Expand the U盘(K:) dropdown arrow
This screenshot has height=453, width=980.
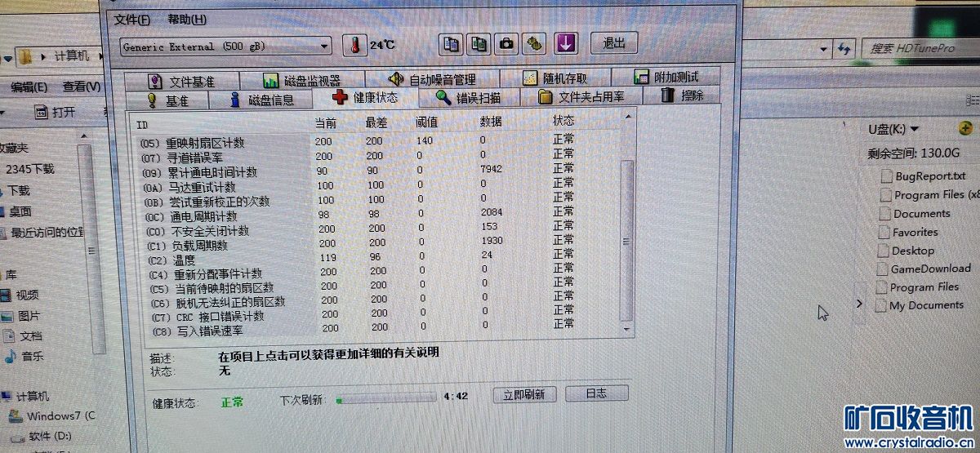pyautogui.click(x=914, y=130)
